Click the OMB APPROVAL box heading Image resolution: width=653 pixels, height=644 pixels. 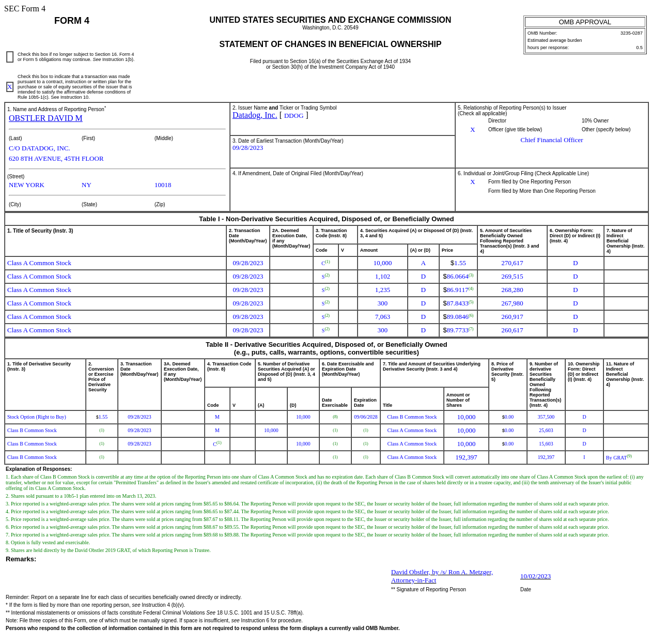(585, 22)
